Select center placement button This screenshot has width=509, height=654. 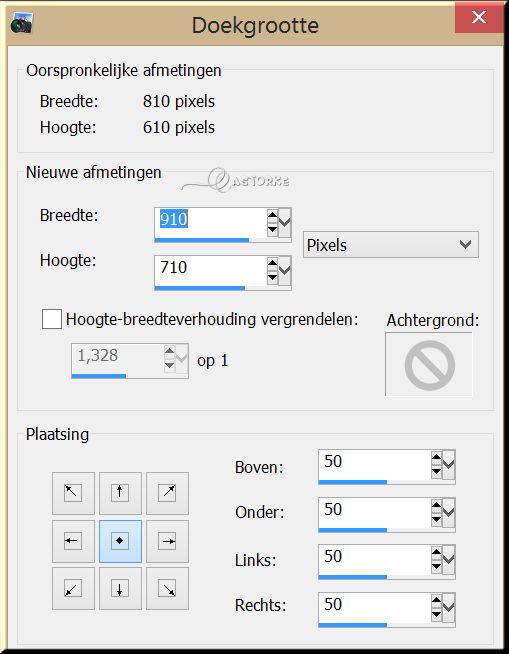120,541
